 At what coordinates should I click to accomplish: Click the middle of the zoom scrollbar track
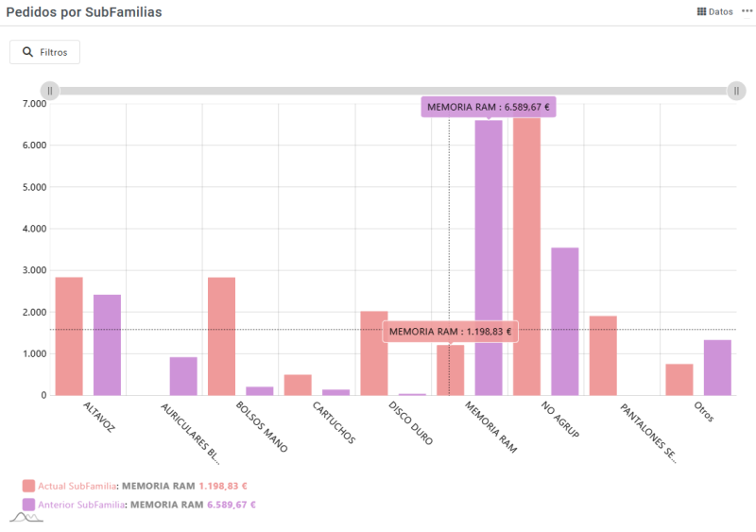(x=393, y=91)
